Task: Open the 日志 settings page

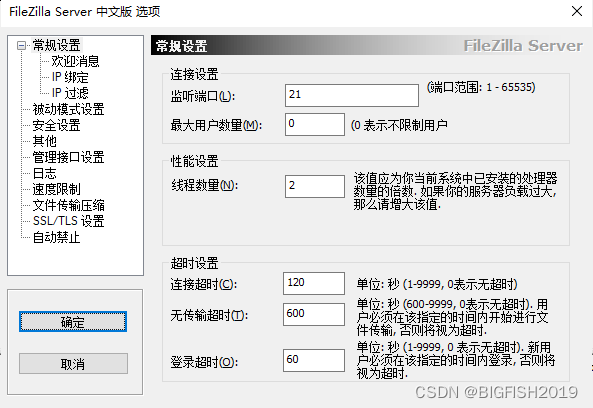Action: pyautogui.click(x=44, y=173)
